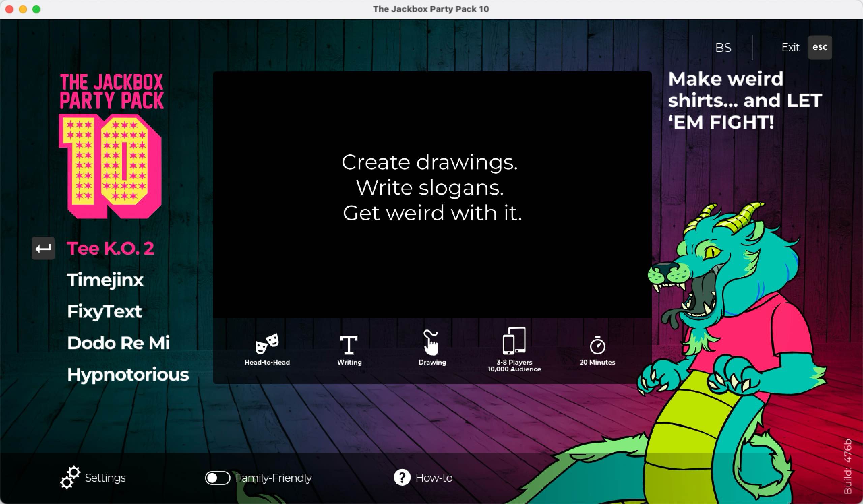863x504 pixels.
Task: Click the 'Write slogans.' text line
Action: (x=430, y=188)
